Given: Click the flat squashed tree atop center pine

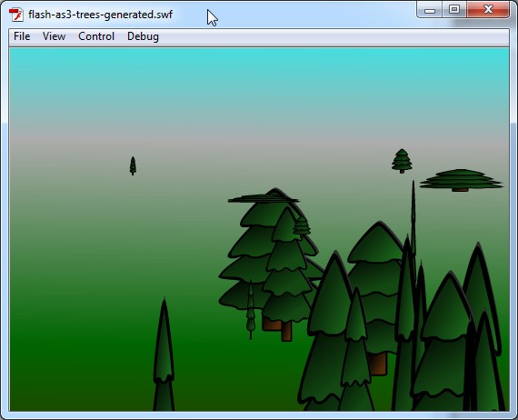Looking at the screenshot, I should click(x=264, y=198).
